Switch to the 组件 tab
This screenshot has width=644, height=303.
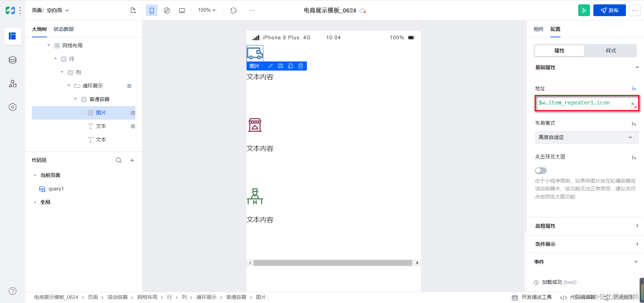[539, 29]
